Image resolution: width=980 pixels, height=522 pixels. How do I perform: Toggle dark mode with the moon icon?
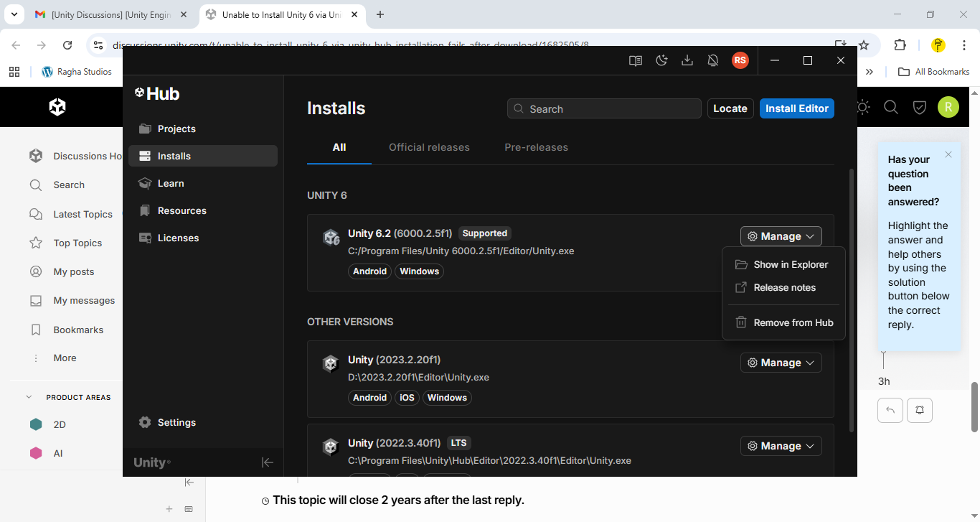pyautogui.click(x=661, y=60)
